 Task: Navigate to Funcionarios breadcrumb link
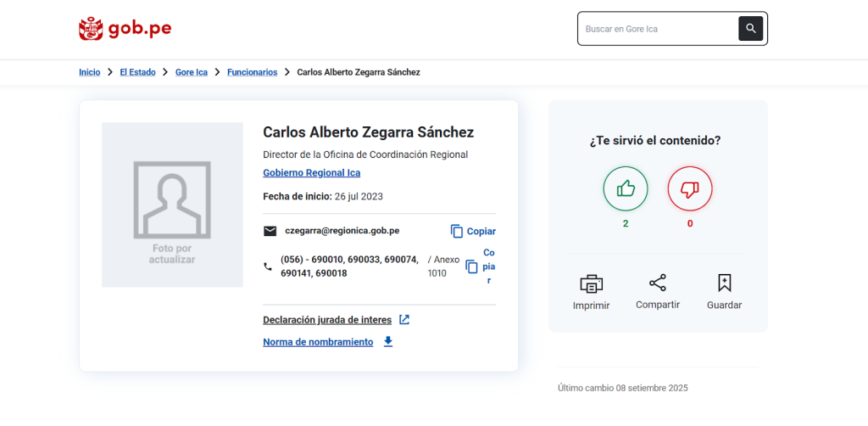pyautogui.click(x=252, y=72)
